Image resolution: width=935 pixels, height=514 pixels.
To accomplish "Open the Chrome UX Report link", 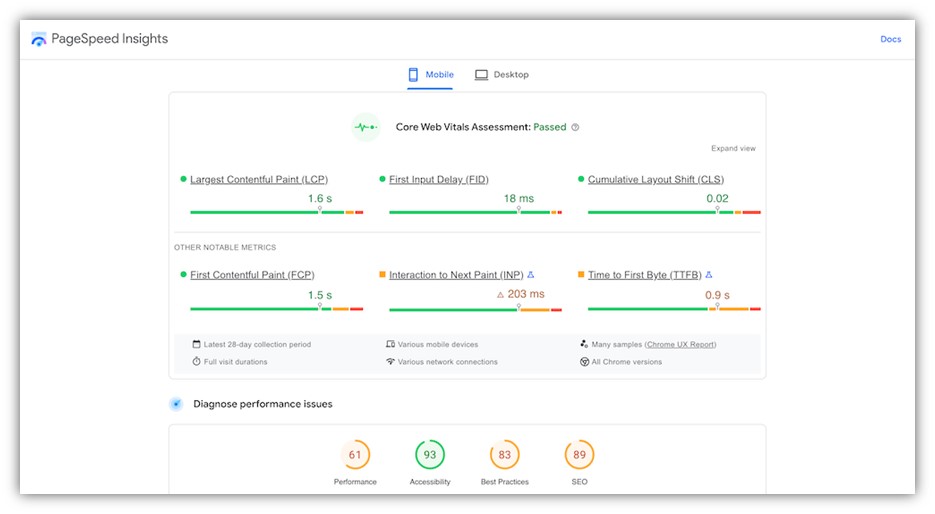I will 680,345.
